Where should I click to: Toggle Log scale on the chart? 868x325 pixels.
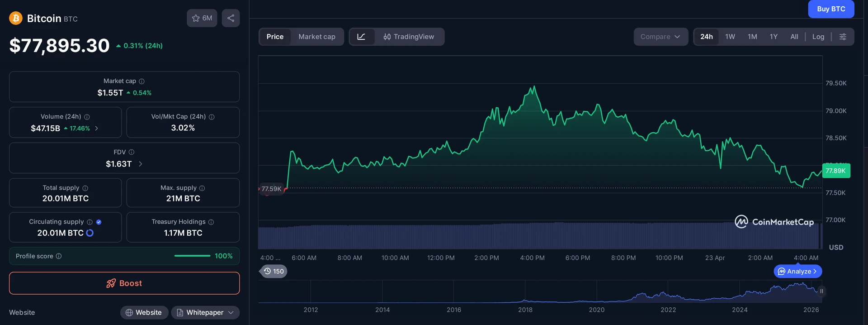tap(818, 37)
